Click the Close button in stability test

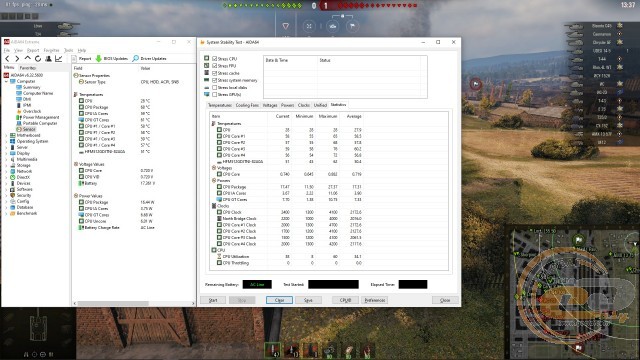pos(445,300)
